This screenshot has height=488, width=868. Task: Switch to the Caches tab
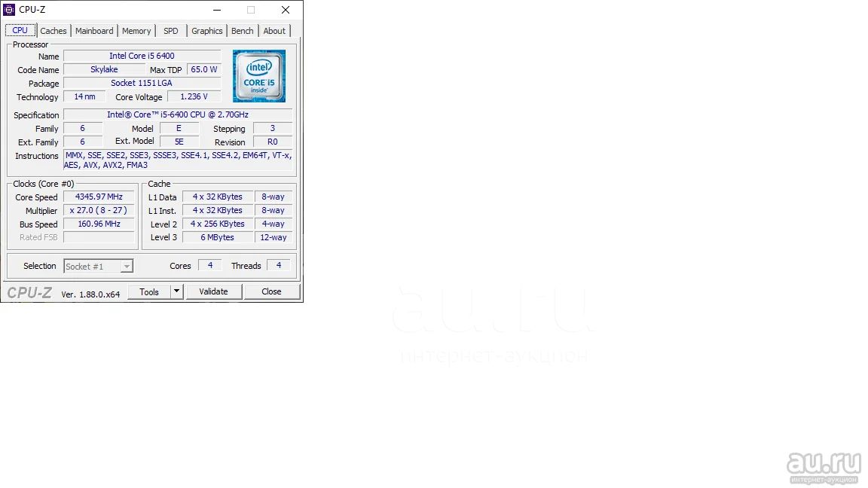coord(53,31)
